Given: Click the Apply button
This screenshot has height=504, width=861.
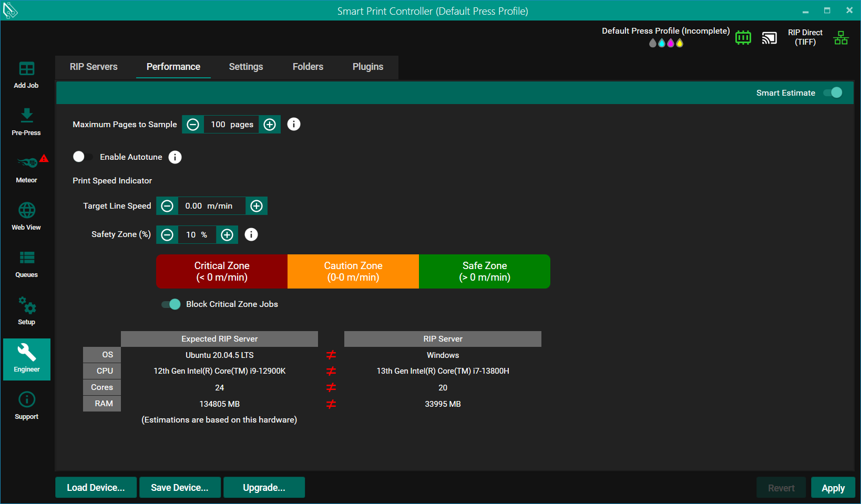Looking at the screenshot, I should click(x=833, y=488).
